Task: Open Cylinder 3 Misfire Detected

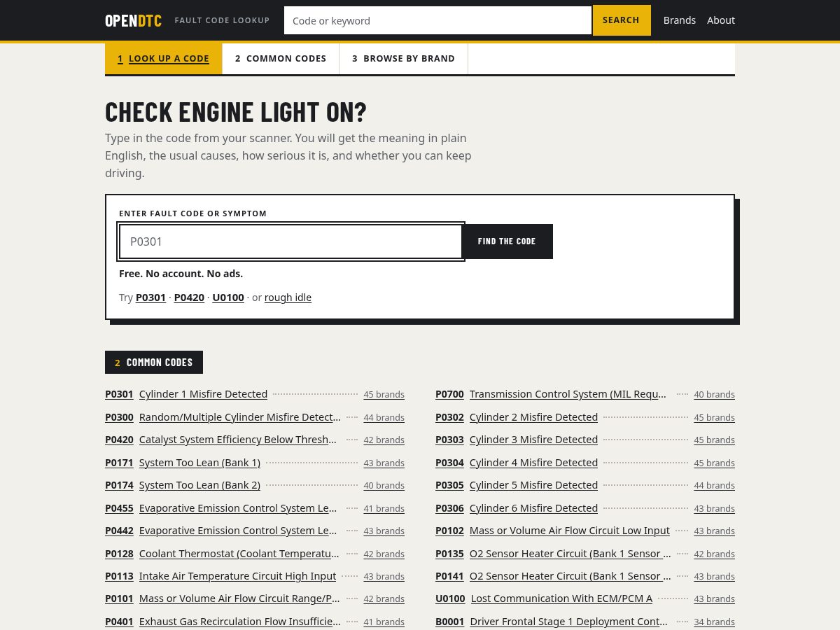Action: pos(533,440)
